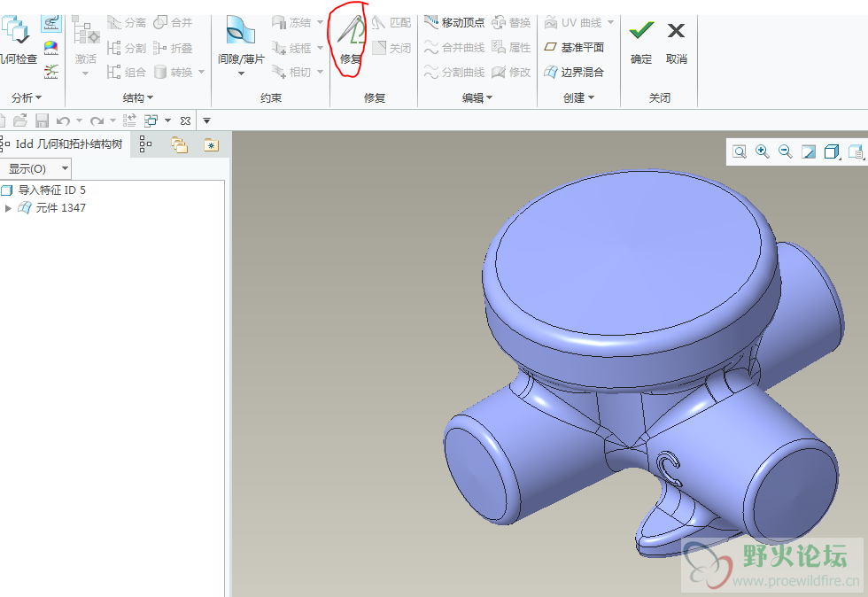Image resolution: width=868 pixels, height=597 pixels.
Task: Open the 线框 dropdown arrow
Action: click(x=320, y=48)
